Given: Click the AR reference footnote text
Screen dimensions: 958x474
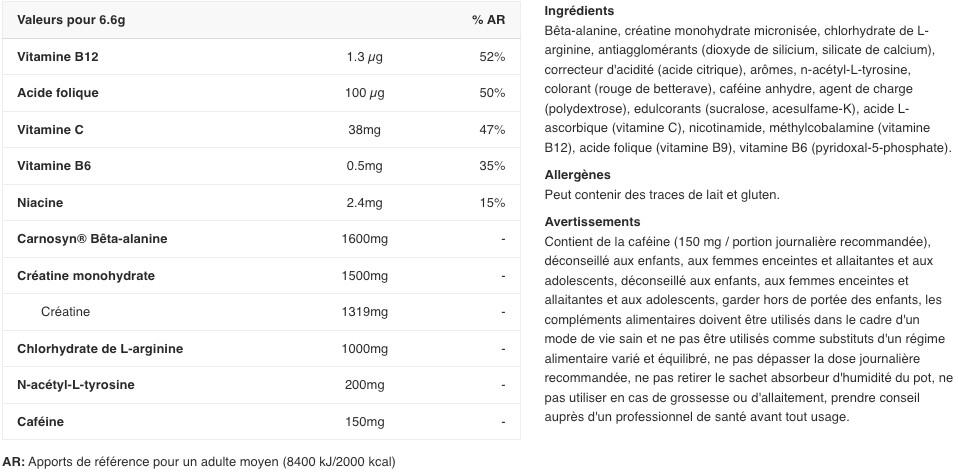Looking at the screenshot, I should coord(198,462).
